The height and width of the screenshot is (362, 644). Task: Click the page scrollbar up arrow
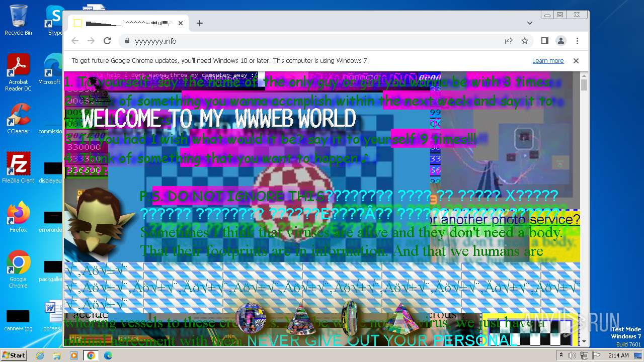coord(584,76)
